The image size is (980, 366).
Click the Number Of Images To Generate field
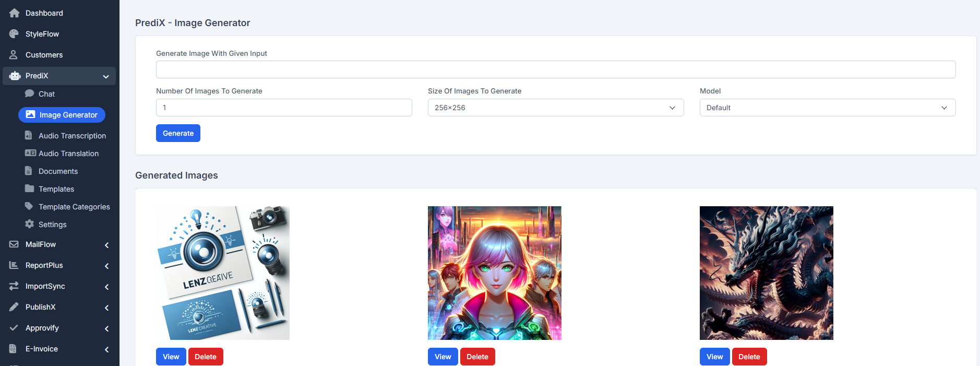pos(284,108)
